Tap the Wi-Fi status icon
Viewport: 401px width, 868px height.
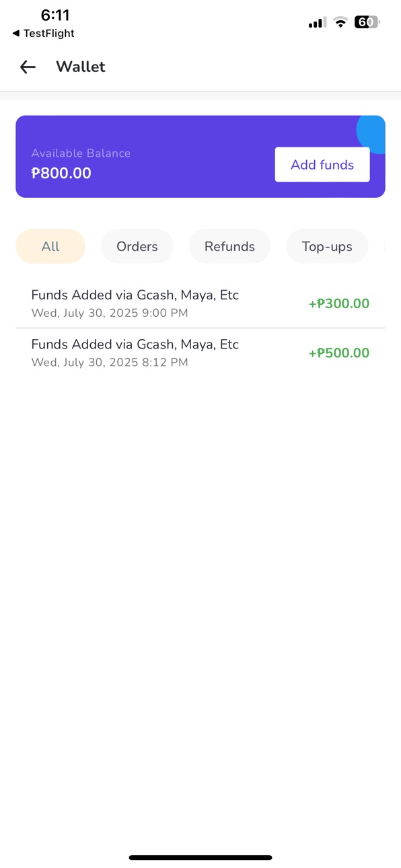[x=340, y=23]
